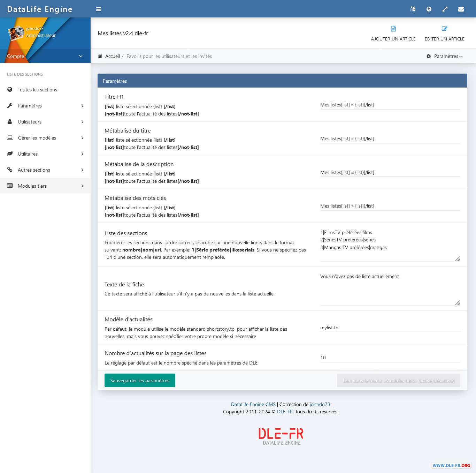Click the link icon beside Autres sections
Viewport: 476px width, 473px height.
tap(10, 170)
